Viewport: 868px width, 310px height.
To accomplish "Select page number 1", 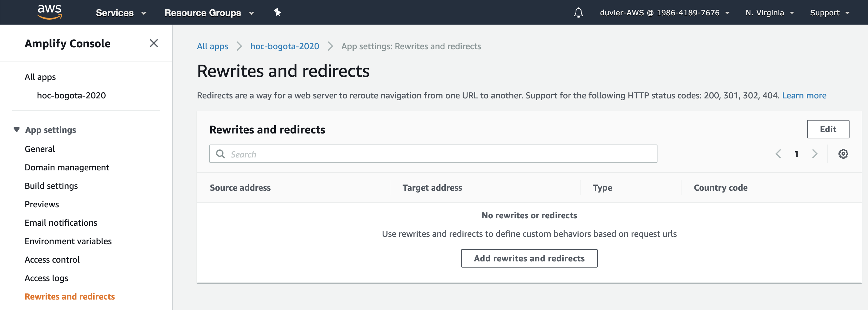I will [796, 154].
